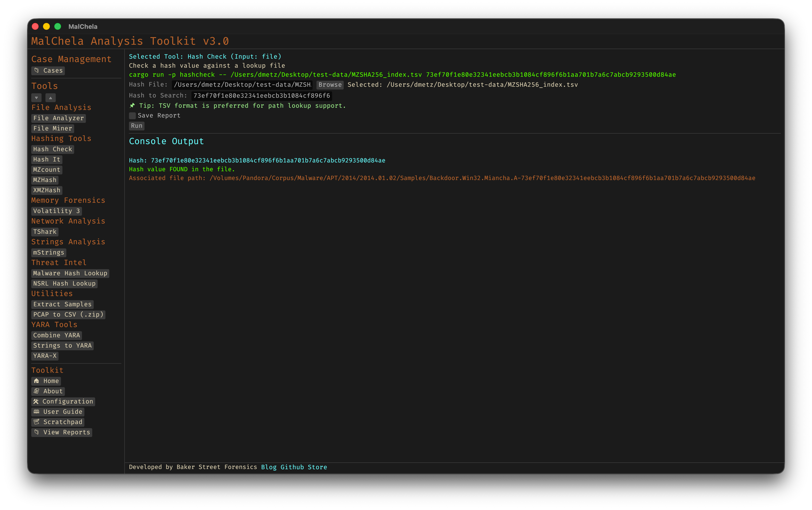Expand tools with the up-arrow button
The height and width of the screenshot is (510, 812).
[x=51, y=98]
